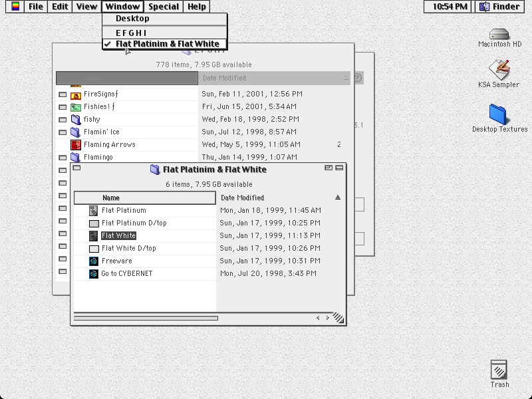
Task: Expand the Flamin' Ice folder row
Action: 63,132
